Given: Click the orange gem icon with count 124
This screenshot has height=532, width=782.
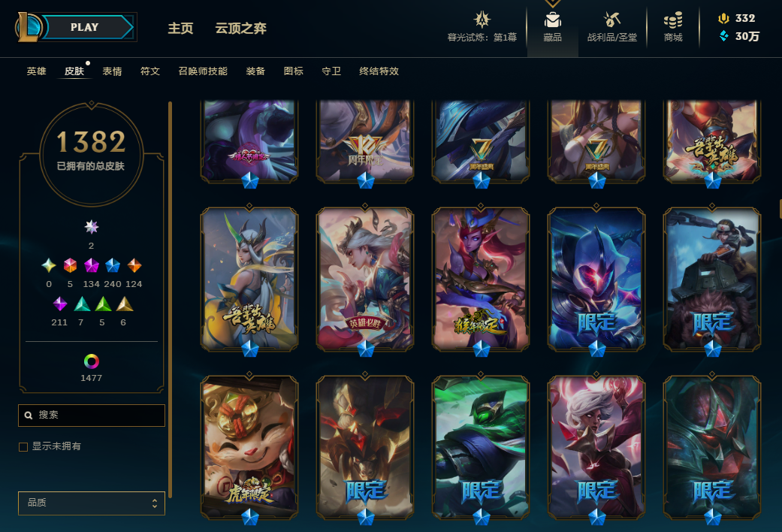Looking at the screenshot, I should (134, 265).
